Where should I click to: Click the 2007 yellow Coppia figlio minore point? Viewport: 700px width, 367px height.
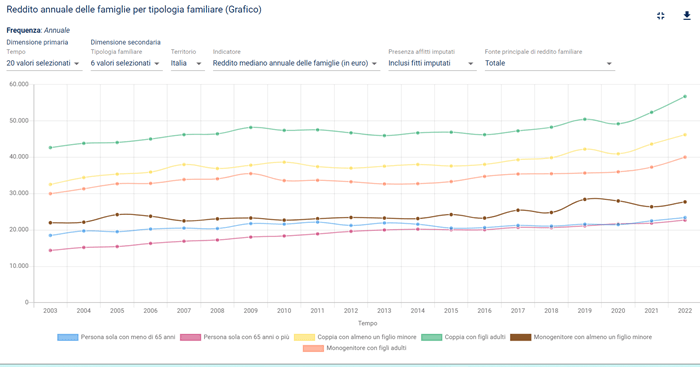point(183,164)
